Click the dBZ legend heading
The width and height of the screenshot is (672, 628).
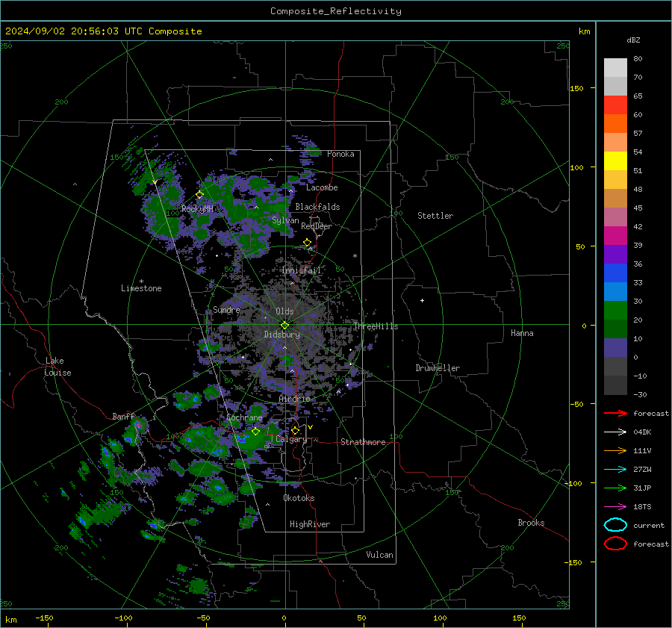633,40
